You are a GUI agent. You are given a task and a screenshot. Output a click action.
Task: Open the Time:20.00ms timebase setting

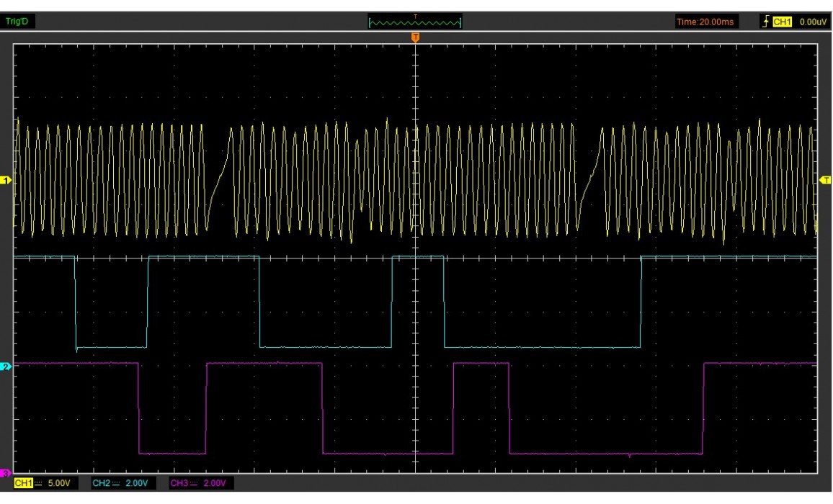[x=705, y=22]
